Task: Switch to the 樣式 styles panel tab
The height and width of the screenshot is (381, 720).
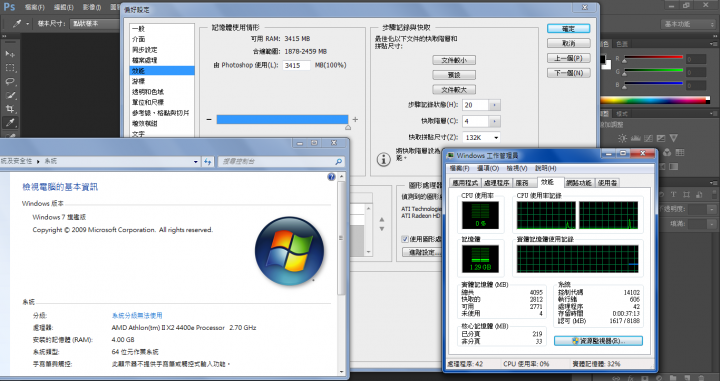Action: coord(622,113)
